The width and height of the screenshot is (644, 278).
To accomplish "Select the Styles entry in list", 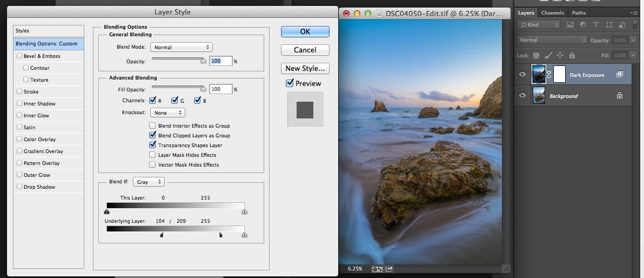I will coord(49,31).
